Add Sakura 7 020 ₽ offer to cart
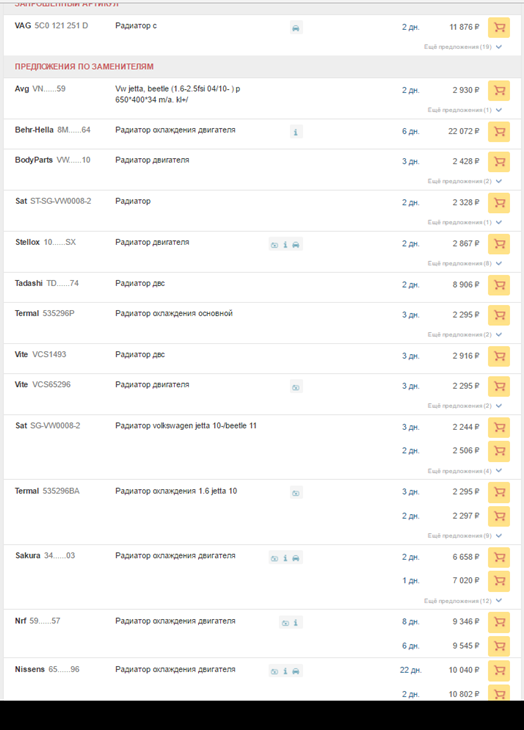This screenshot has height=730, width=524. [x=499, y=581]
